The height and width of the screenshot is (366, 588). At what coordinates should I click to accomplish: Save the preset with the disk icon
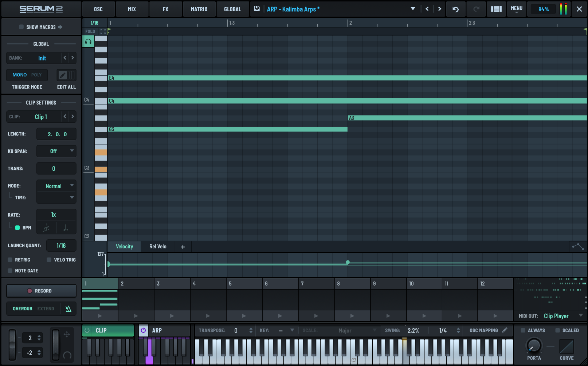(257, 9)
